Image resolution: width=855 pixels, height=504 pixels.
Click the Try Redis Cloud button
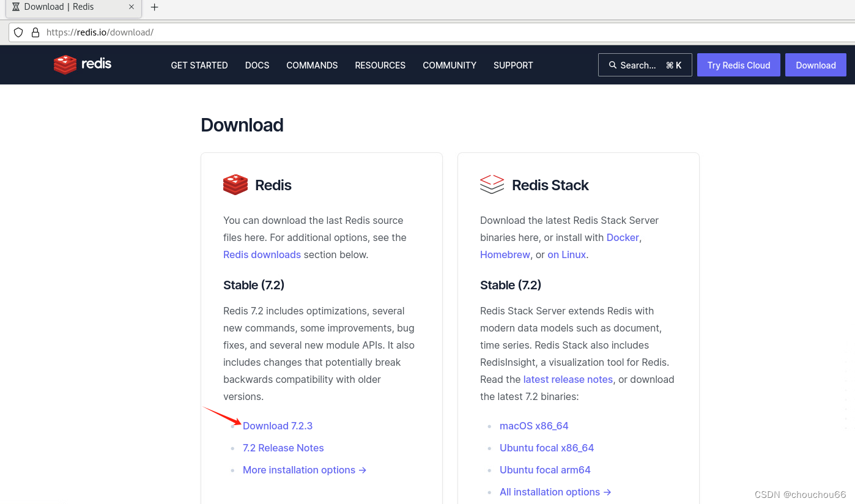point(739,65)
